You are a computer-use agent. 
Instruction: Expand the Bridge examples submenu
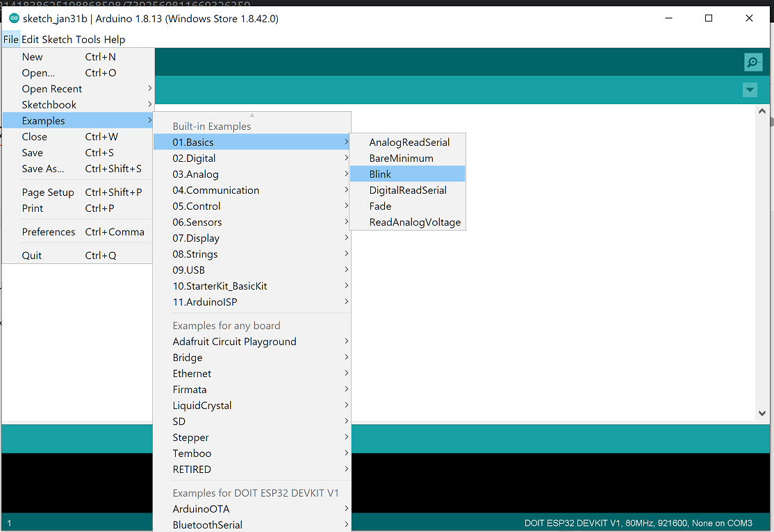252,358
